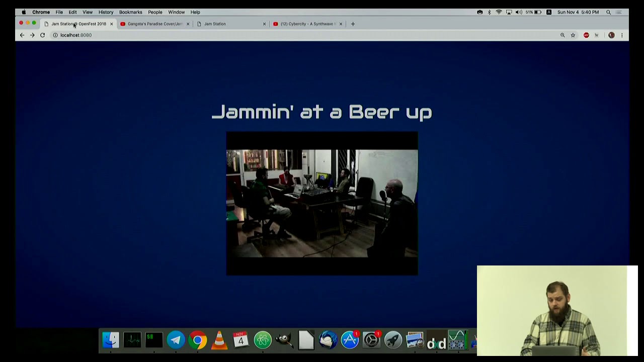This screenshot has width=644, height=362.
Task: Open the Edit menu
Action: click(x=73, y=12)
